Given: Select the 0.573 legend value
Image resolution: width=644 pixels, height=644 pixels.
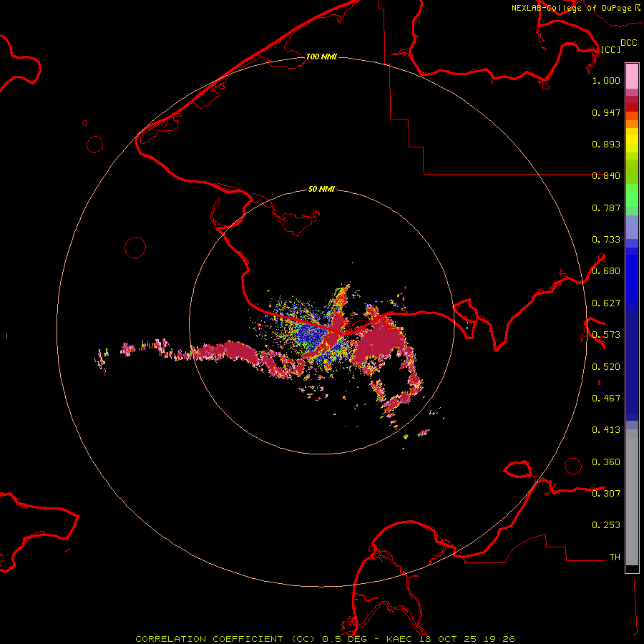Looking at the screenshot, I should [606, 335].
